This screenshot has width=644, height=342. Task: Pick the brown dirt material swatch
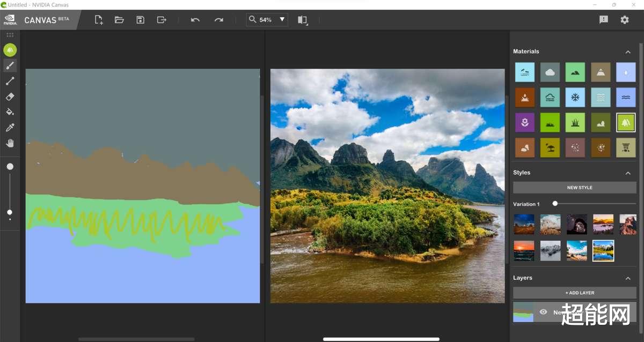524,97
